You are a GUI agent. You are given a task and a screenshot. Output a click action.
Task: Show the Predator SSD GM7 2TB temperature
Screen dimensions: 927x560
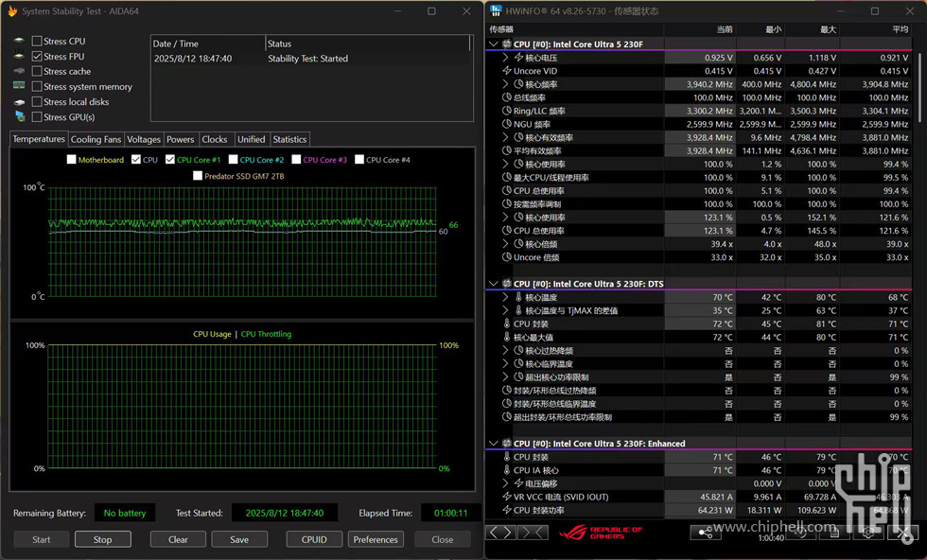pos(198,176)
